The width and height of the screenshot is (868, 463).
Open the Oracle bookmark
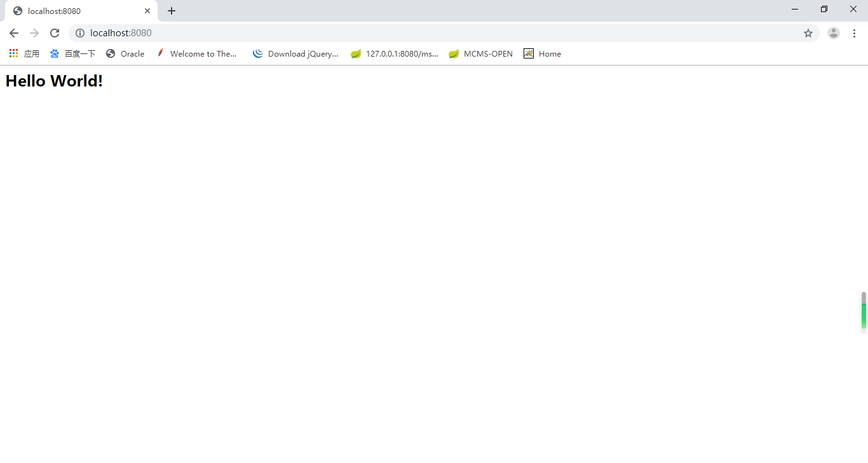[125, 53]
